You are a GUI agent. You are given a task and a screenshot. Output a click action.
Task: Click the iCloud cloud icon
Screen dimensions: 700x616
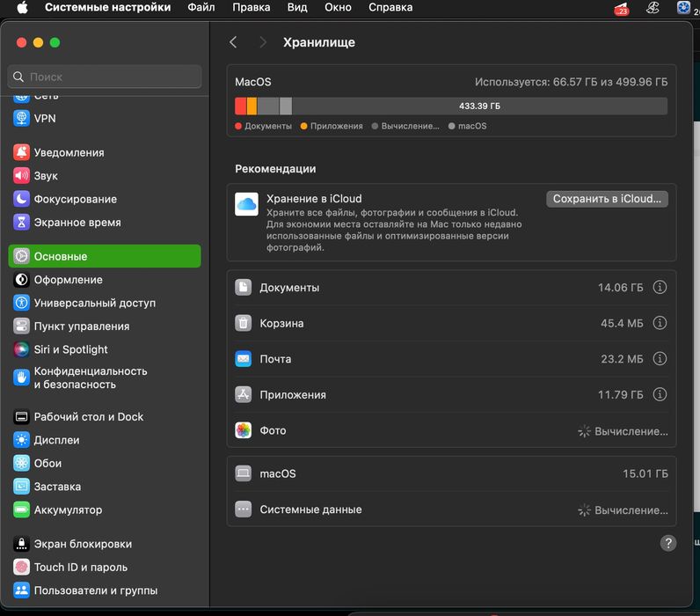pos(246,204)
